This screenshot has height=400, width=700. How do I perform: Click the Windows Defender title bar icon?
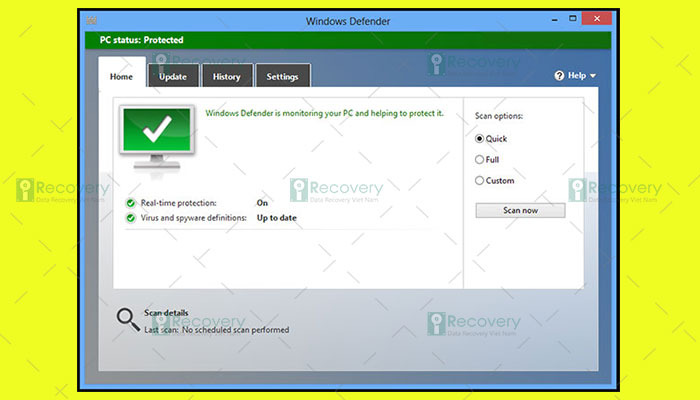point(92,21)
